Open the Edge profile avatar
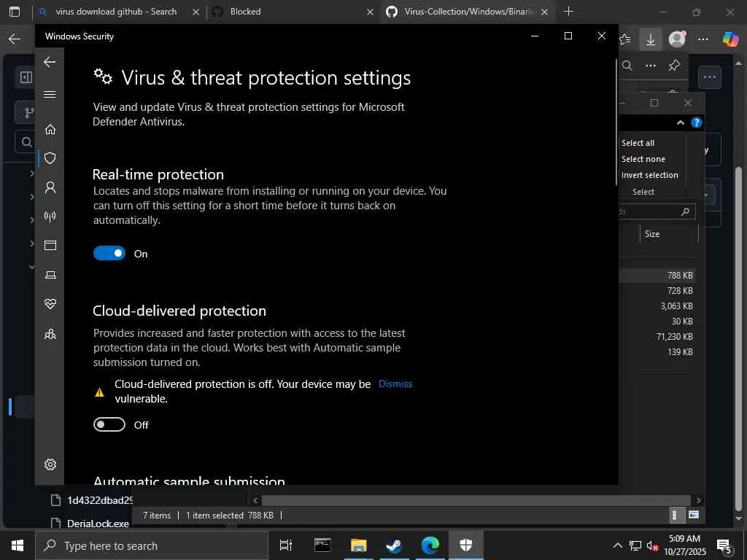 pyautogui.click(x=677, y=39)
